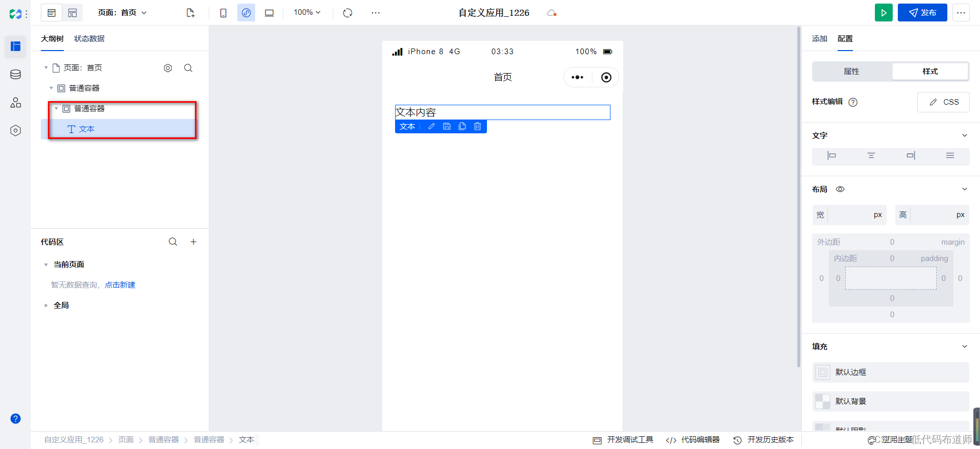The image size is (980, 449).
Task: Switch to the 添加 tab
Action: pyautogui.click(x=820, y=39)
